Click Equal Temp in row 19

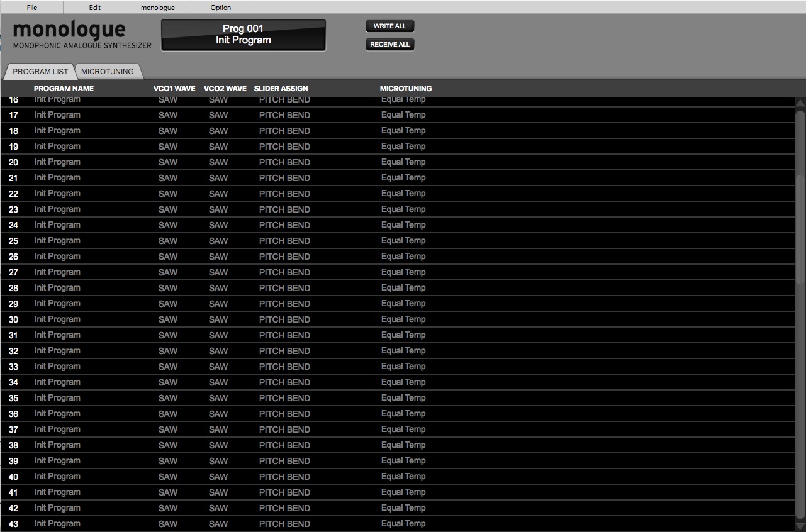click(x=403, y=147)
